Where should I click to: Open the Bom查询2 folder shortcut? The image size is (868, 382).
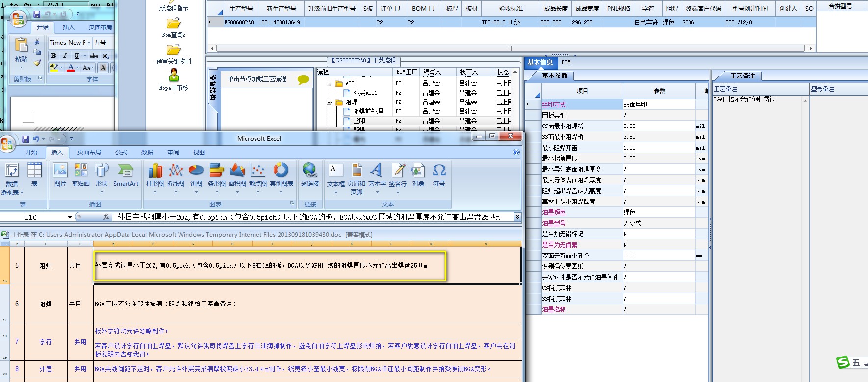[174, 23]
